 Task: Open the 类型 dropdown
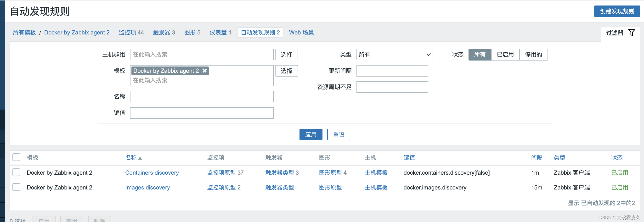[x=395, y=55]
